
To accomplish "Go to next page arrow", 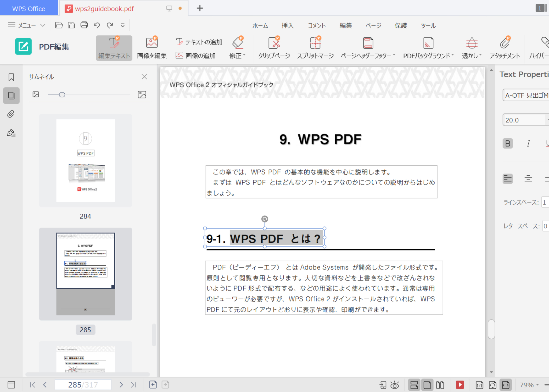I will point(121,385).
